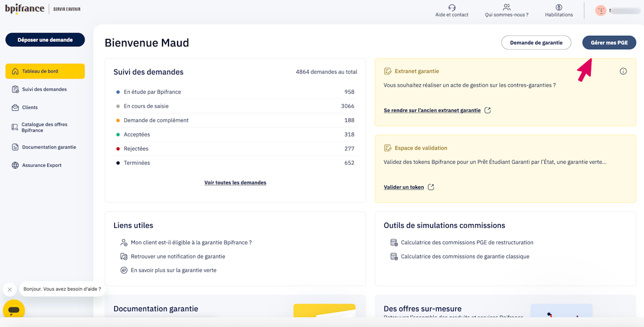Click the 3066 count value
This screenshot has width=644, height=327.
click(348, 106)
